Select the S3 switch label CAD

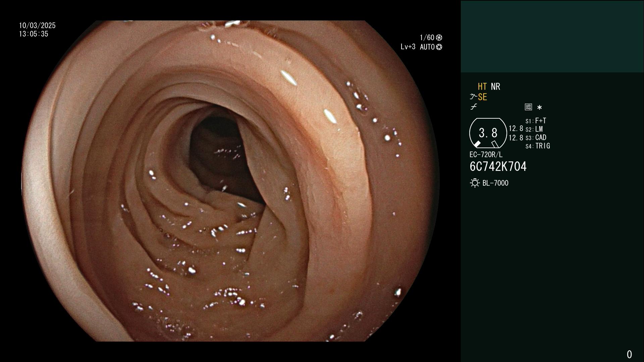(541, 137)
